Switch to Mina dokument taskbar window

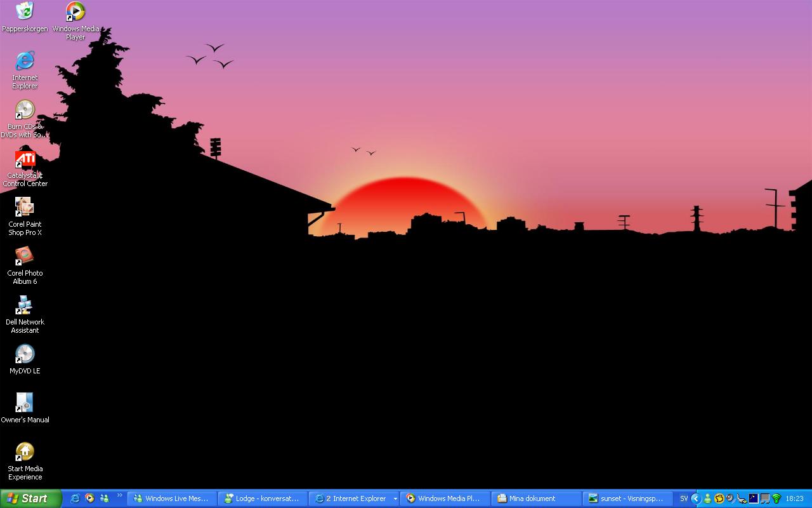[x=537, y=498]
